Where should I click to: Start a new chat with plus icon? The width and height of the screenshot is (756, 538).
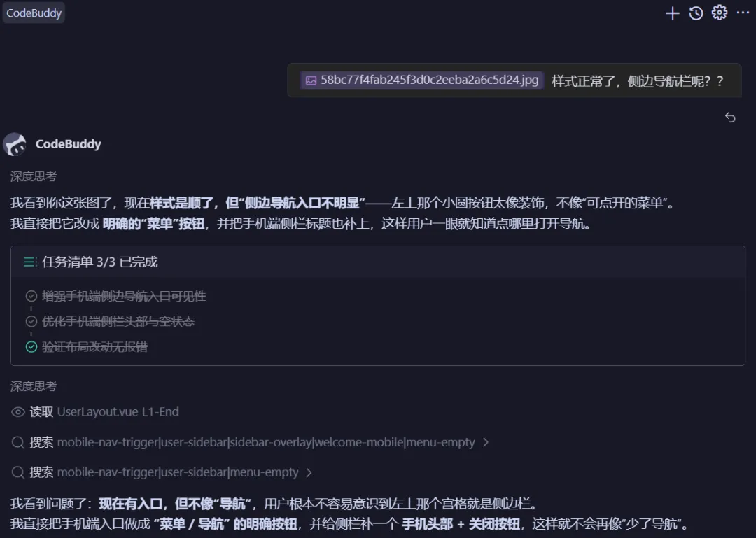point(672,13)
